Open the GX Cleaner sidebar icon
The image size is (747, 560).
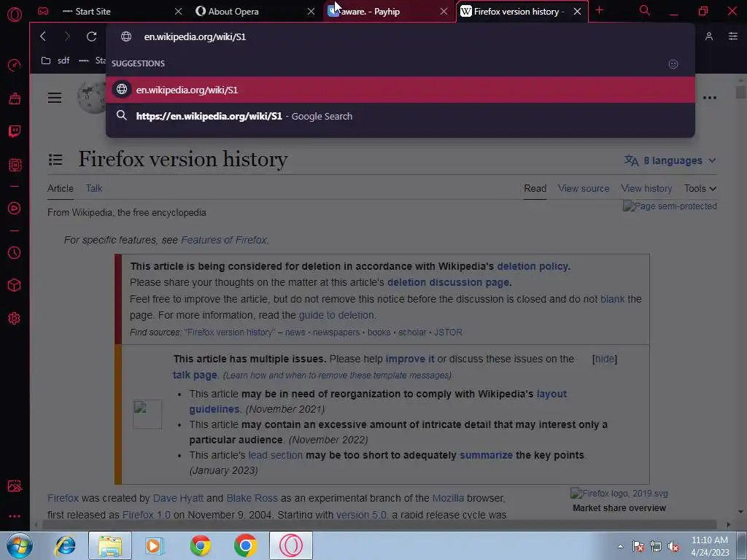(x=15, y=98)
